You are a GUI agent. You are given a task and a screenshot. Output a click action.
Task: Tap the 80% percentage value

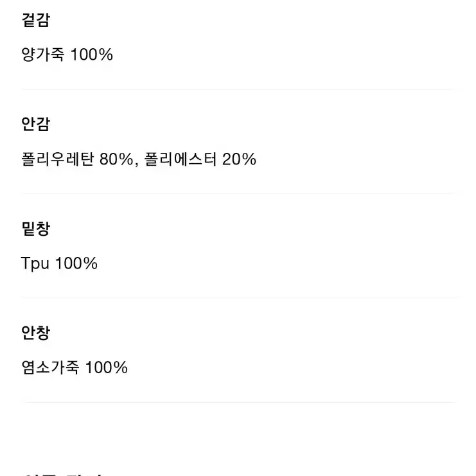coord(116,159)
